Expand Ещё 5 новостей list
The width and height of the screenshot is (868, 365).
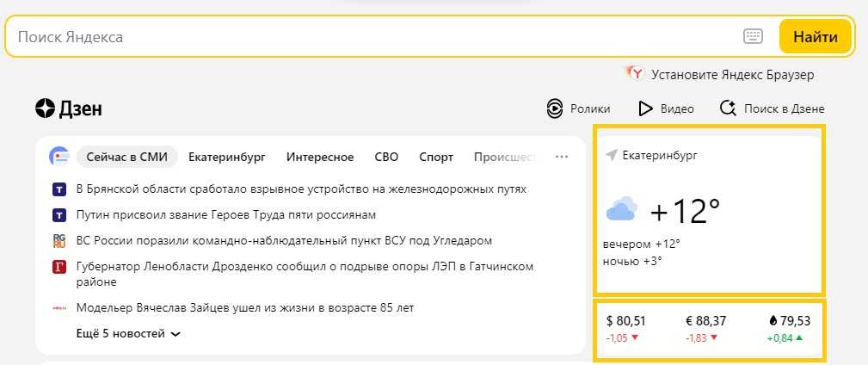point(127,334)
